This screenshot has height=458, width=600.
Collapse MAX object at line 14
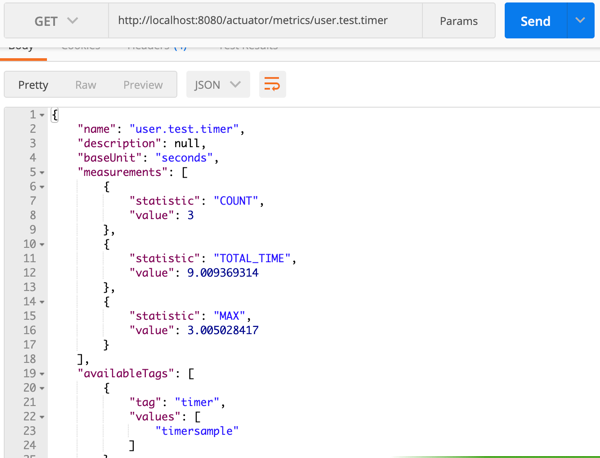point(42,302)
